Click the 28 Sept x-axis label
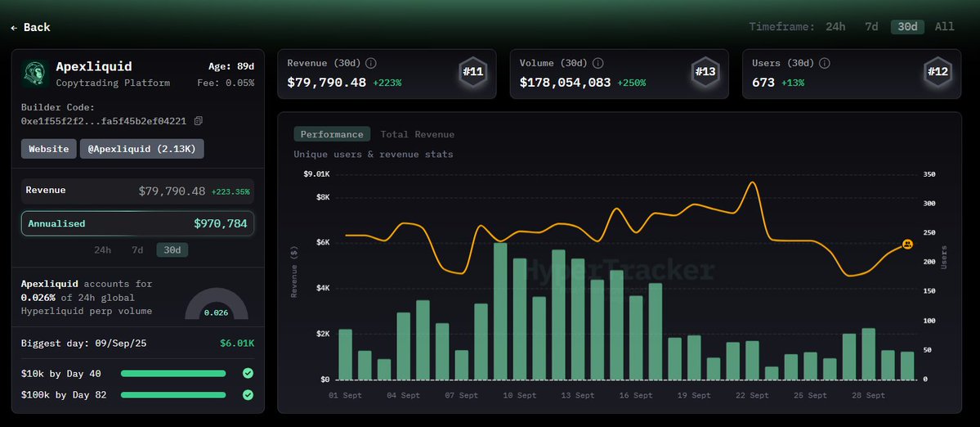980x427 pixels. [867, 395]
